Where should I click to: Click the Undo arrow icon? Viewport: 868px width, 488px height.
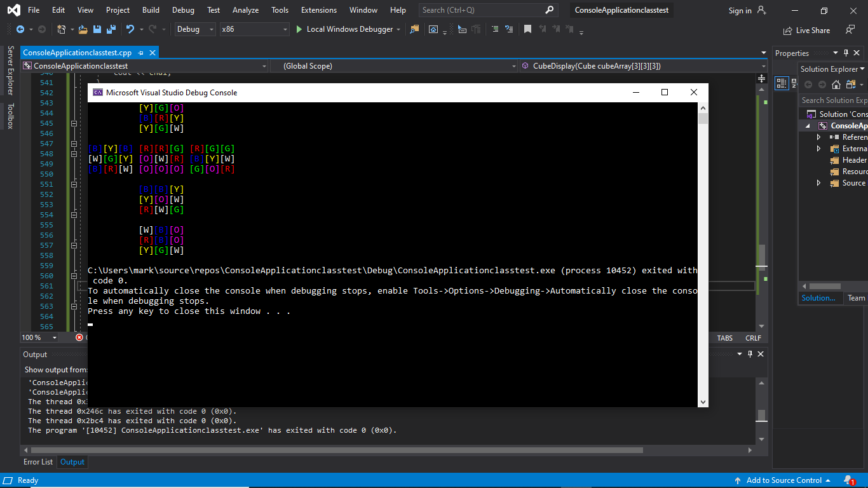130,29
